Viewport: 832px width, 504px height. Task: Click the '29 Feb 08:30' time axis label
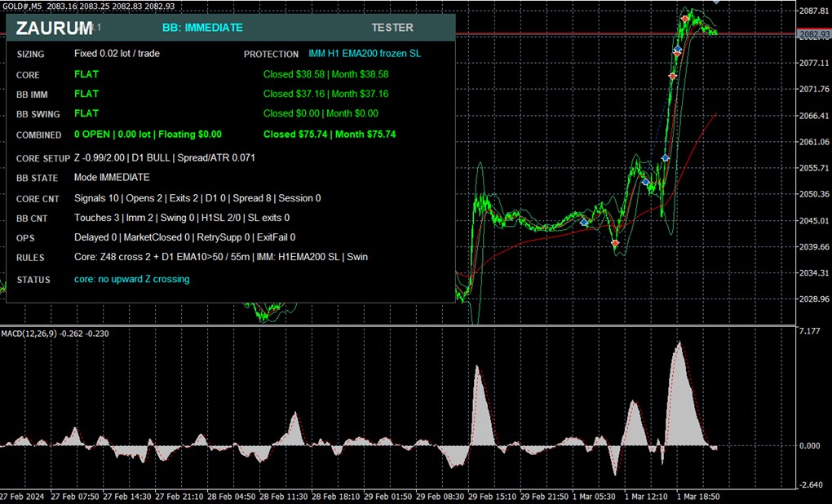click(440, 497)
